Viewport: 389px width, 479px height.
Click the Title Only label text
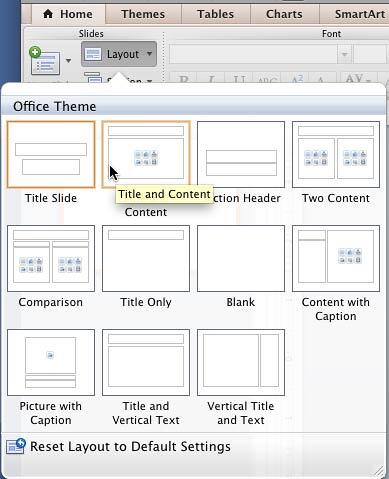[x=146, y=302]
